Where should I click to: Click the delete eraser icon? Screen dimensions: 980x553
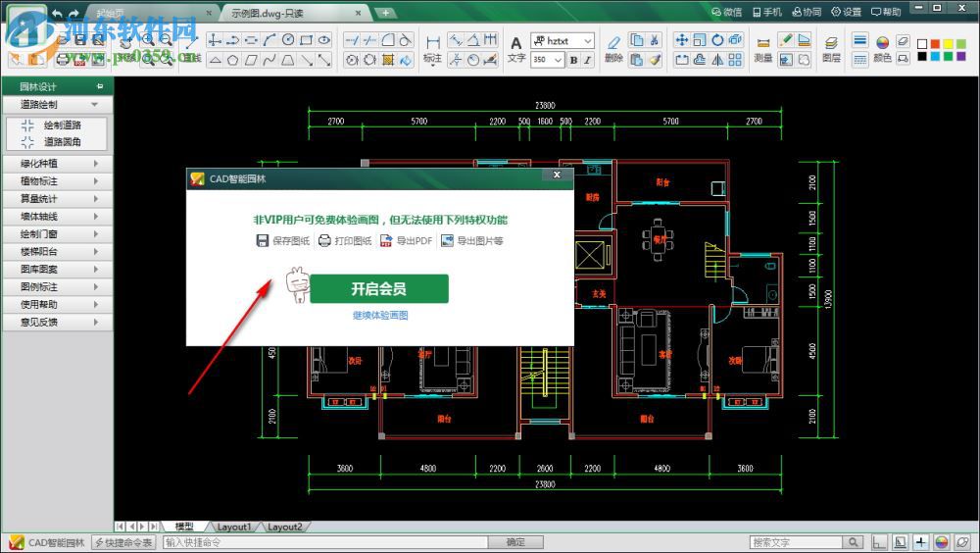click(613, 42)
